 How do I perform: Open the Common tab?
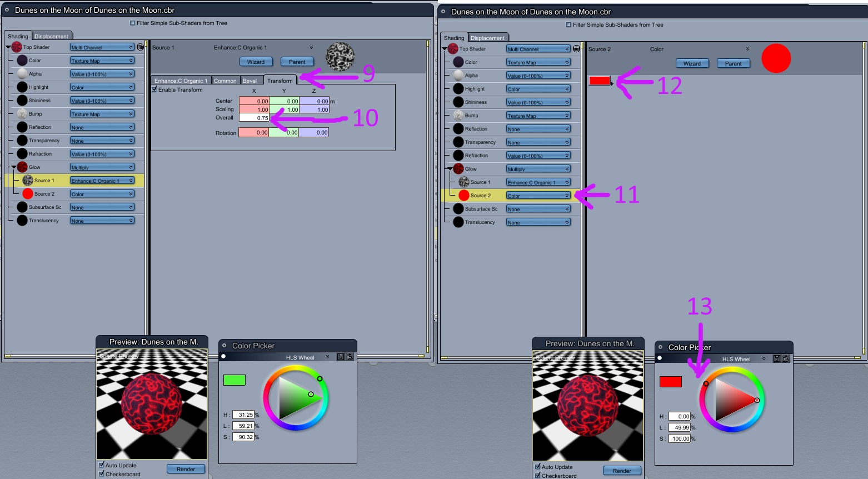coord(225,81)
